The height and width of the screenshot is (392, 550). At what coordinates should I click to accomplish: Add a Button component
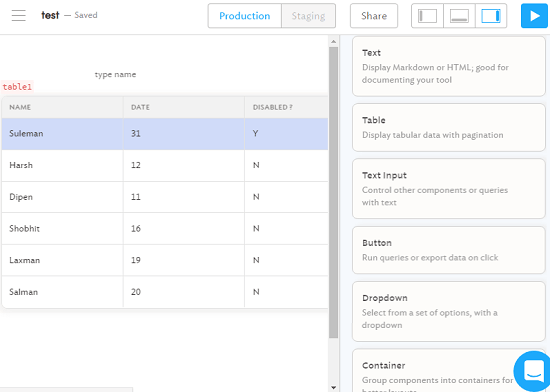(x=449, y=250)
